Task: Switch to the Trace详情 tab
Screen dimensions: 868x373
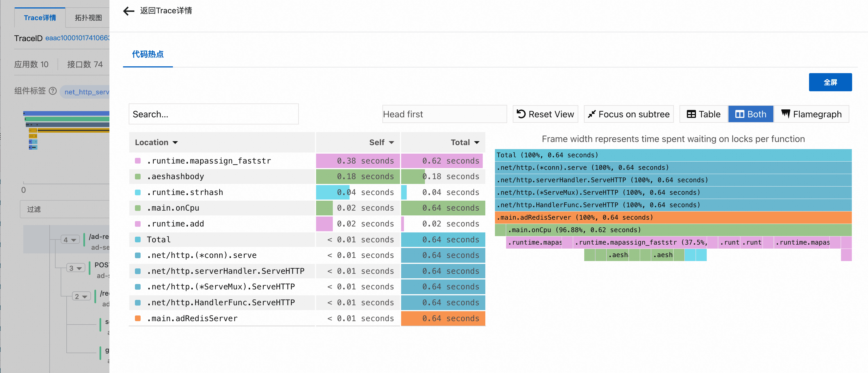Action: pyautogui.click(x=40, y=18)
